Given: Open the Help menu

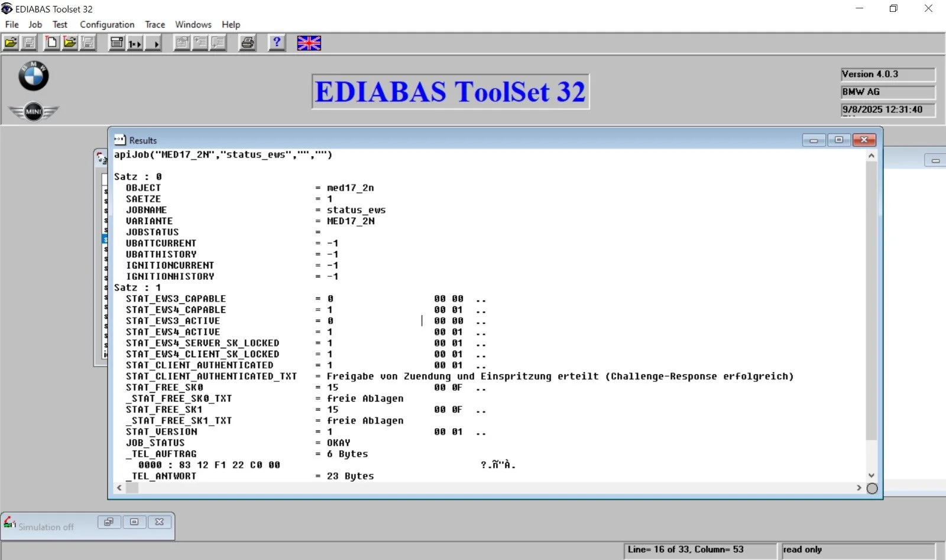Looking at the screenshot, I should pyautogui.click(x=231, y=24).
